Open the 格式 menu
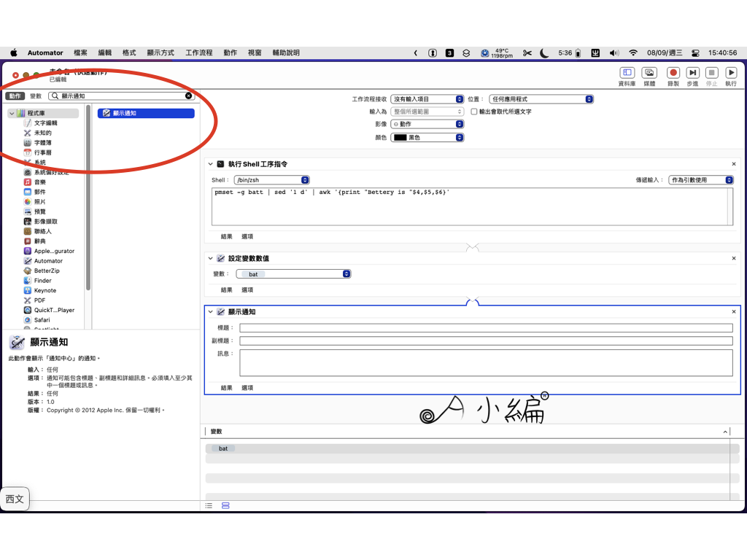Image resolution: width=747 pixels, height=560 pixels. pos(129,52)
